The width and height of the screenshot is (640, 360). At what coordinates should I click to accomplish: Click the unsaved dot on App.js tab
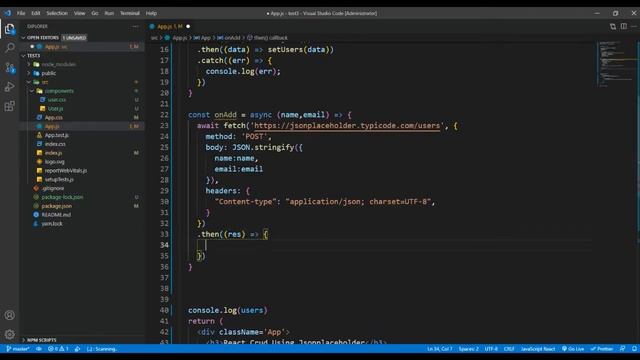point(188,26)
